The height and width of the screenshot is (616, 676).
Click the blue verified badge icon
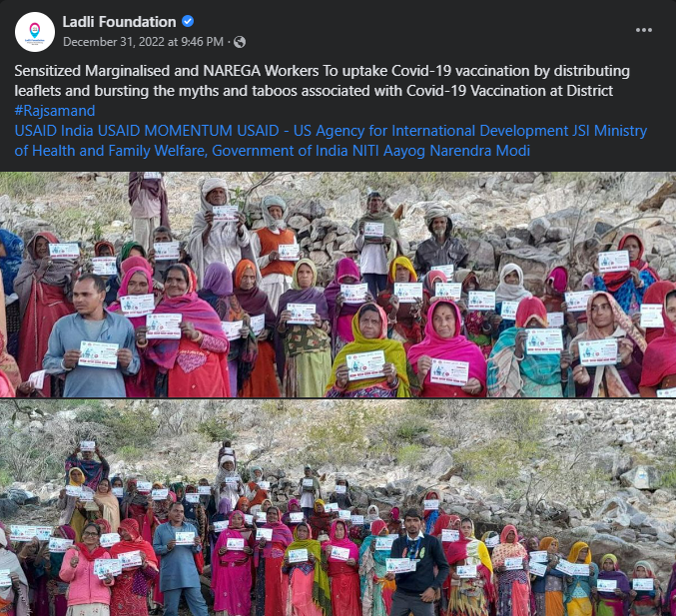188,21
